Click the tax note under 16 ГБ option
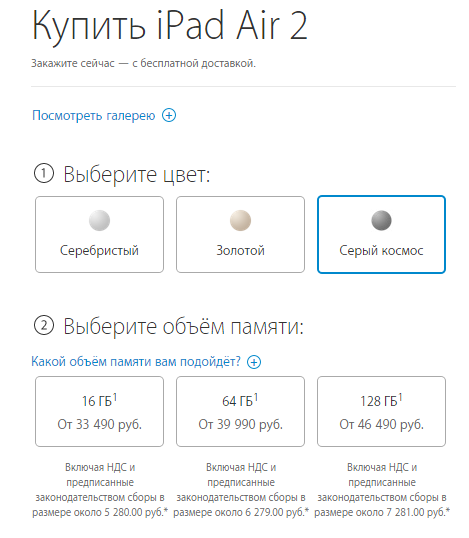The image size is (469, 538). [100, 490]
